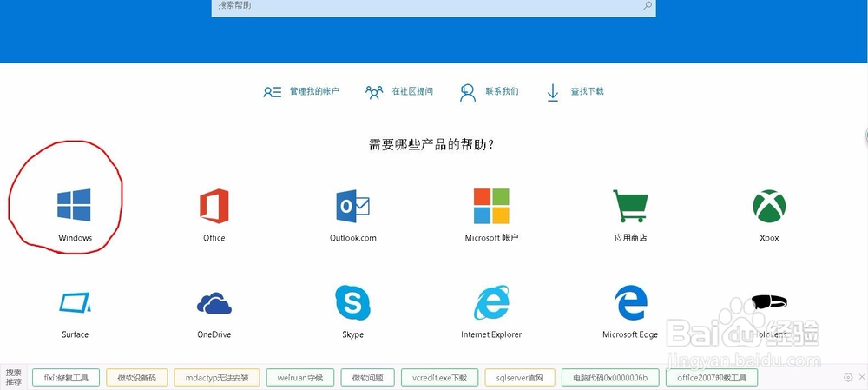The image size is (868, 390).
Task: Click the community people icon for 在社区提问
Action: tap(374, 92)
